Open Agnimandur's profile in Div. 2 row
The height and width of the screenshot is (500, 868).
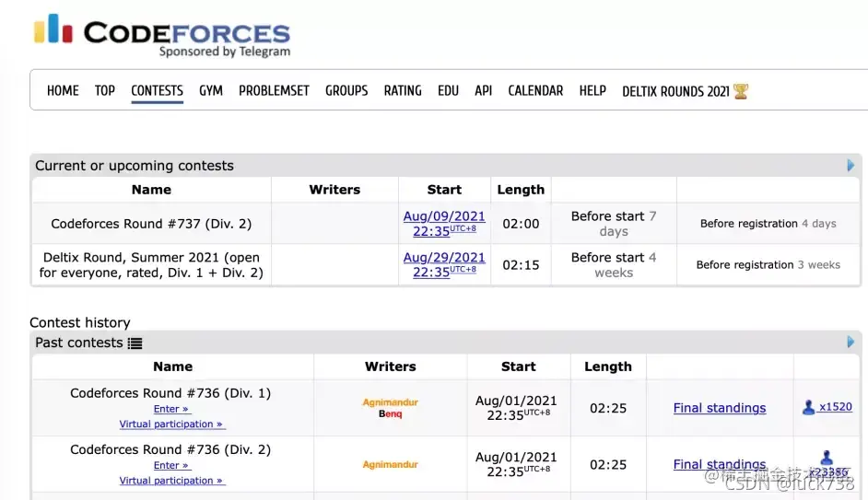coord(391,465)
